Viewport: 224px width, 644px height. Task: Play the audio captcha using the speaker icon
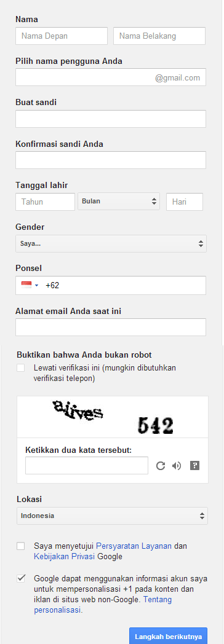pyautogui.click(x=177, y=466)
